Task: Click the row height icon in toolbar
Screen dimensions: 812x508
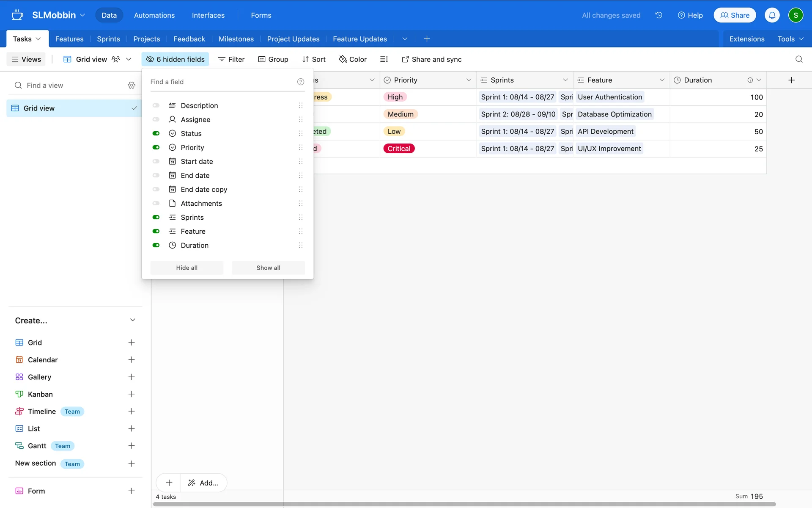Action: click(384, 59)
